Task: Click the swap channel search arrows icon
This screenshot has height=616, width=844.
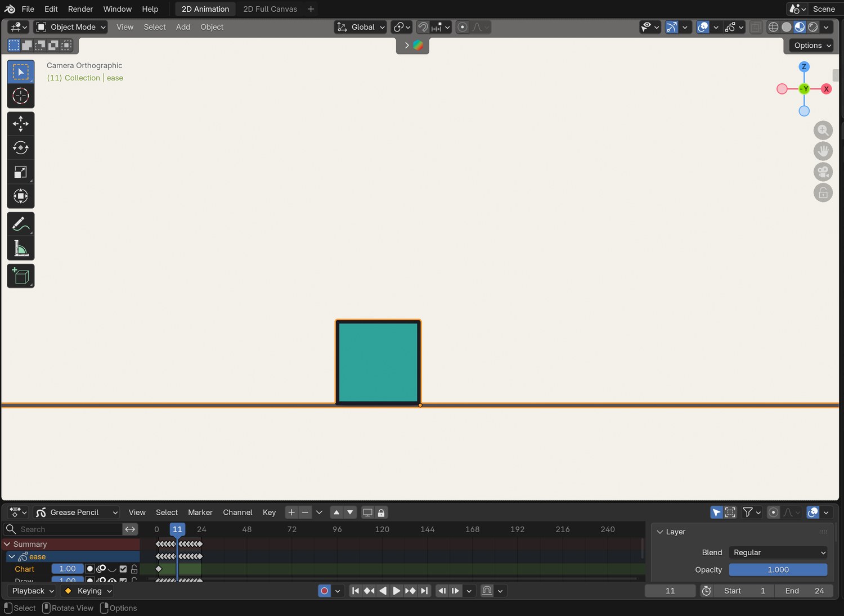Action: click(x=130, y=529)
